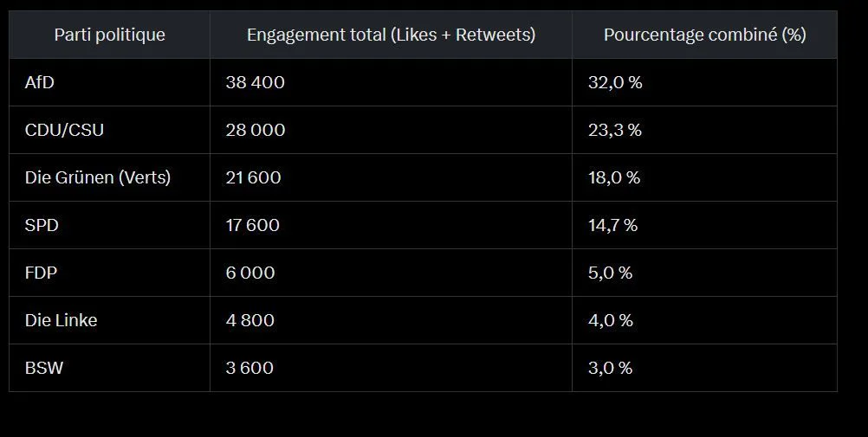
Task: Select the Die Grünen (Verts) cell
Action: (x=110, y=177)
